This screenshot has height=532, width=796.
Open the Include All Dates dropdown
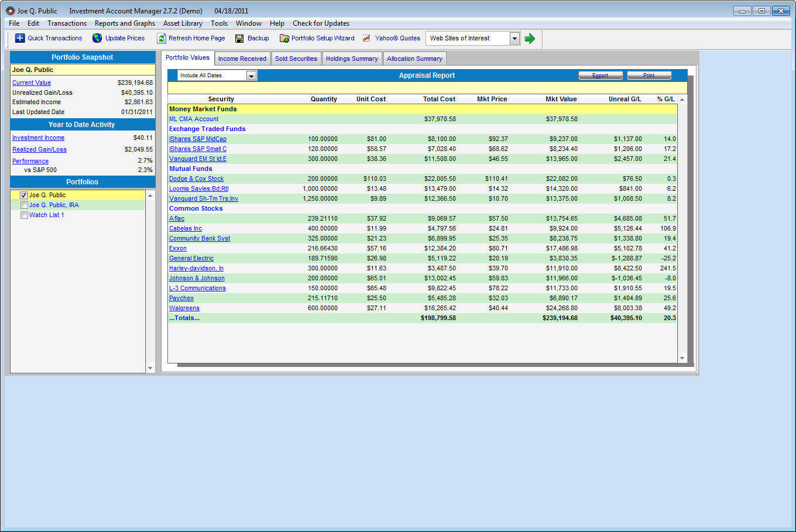coord(251,75)
